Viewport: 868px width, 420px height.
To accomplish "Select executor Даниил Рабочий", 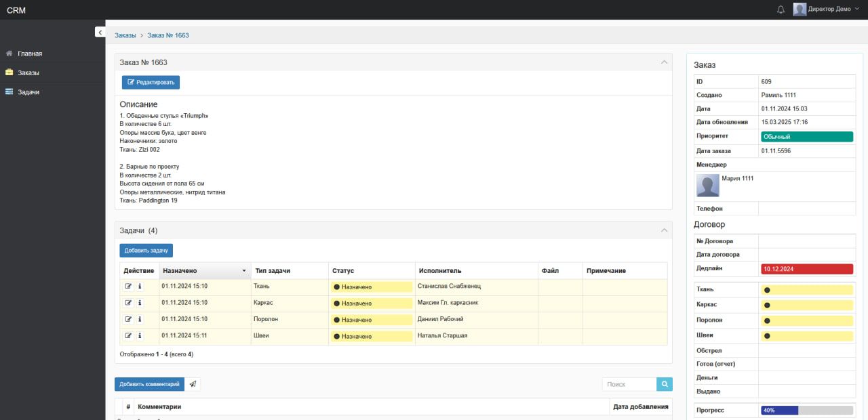I will 441,319.
